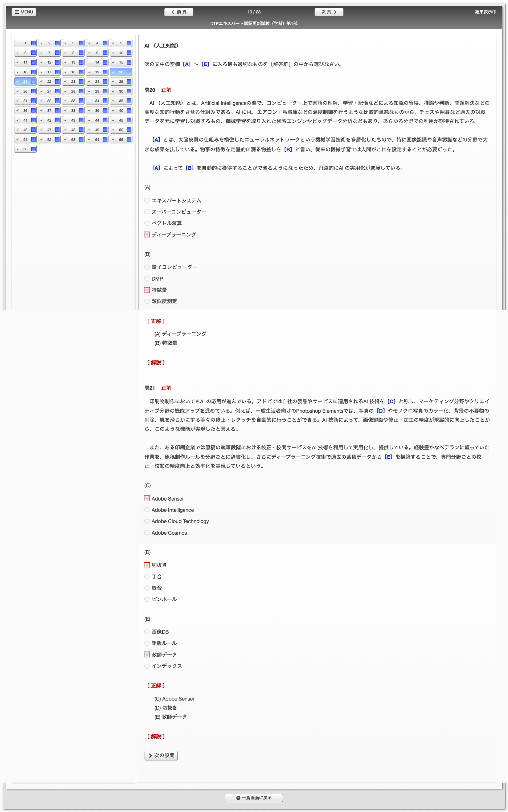This screenshot has height=812, width=508.
Task: Select the ピンホール radio option
Action: pos(147,599)
